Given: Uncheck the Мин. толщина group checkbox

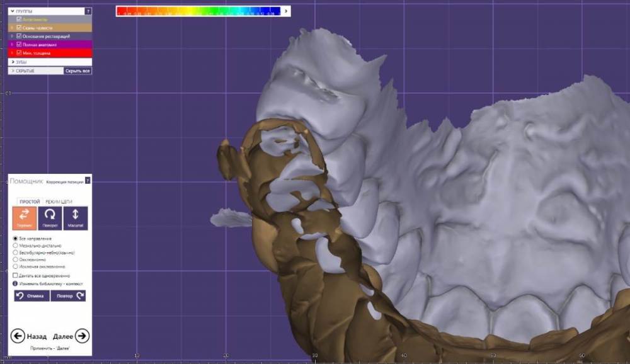Looking at the screenshot, I should [x=19, y=54].
